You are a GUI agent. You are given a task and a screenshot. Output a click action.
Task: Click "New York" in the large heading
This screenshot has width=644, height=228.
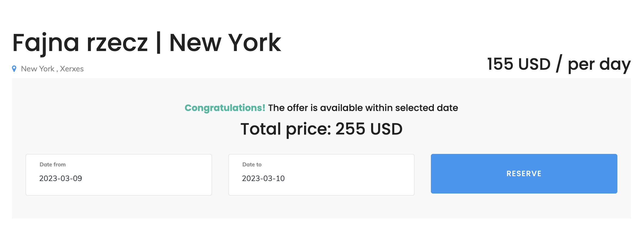pyautogui.click(x=225, y=43)
